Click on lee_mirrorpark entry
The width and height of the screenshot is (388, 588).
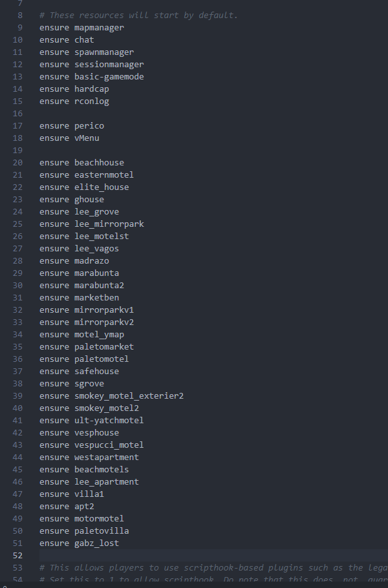tap(109, 224)
